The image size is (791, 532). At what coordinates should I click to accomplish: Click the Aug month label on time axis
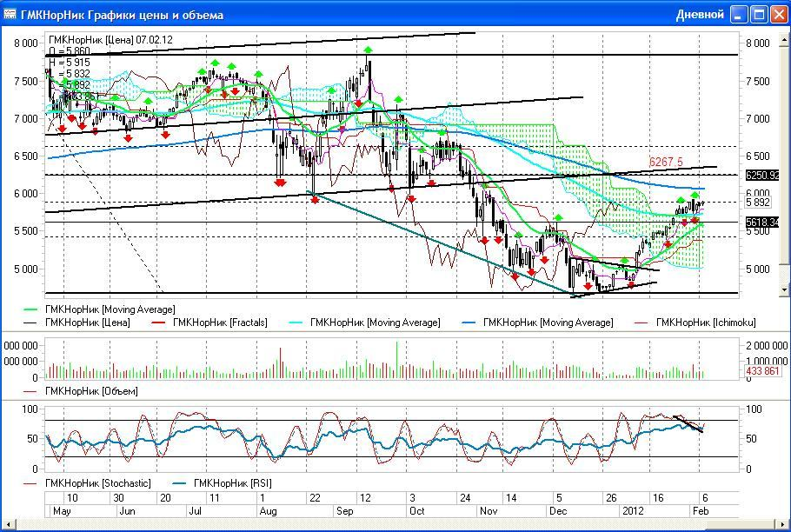pyautogui.click(x=268, y=511)
